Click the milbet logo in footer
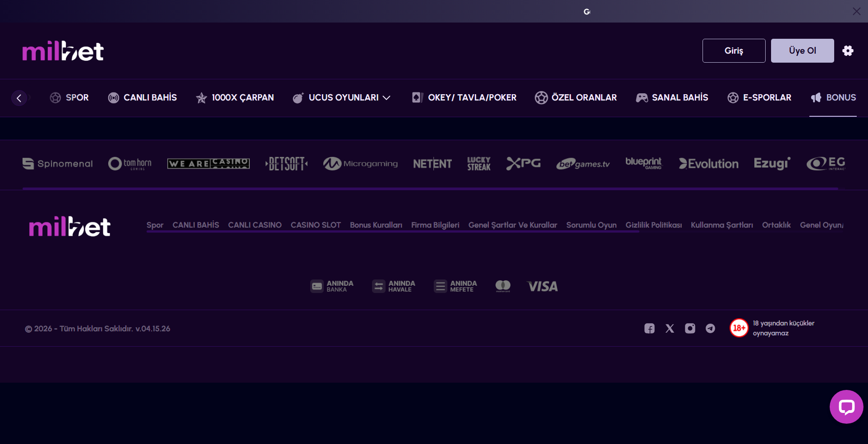The width and height of the screenshot is (868, 444). click(x=70, y=226)
